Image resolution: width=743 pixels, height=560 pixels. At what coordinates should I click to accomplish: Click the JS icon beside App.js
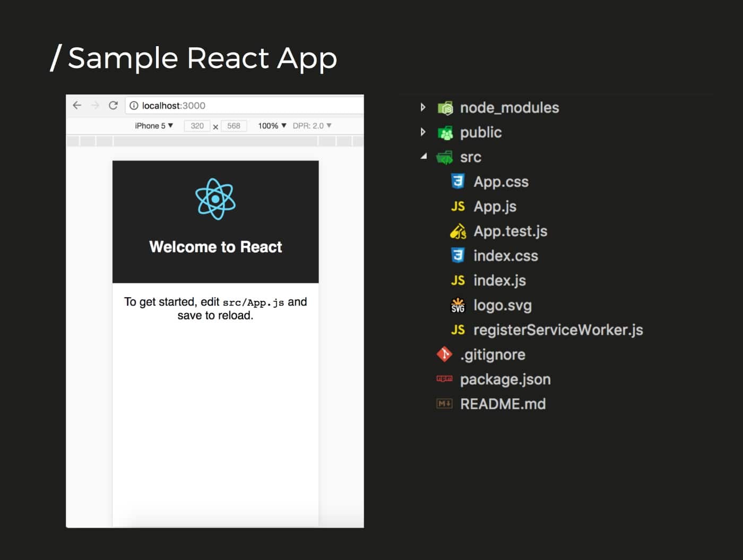point(457,206)
